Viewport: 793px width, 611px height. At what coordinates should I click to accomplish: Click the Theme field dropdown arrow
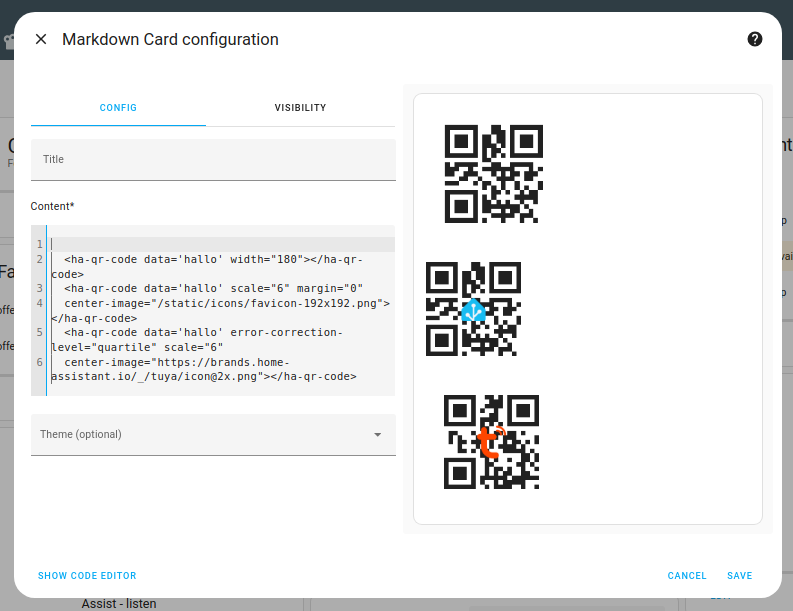pos(378,435)
